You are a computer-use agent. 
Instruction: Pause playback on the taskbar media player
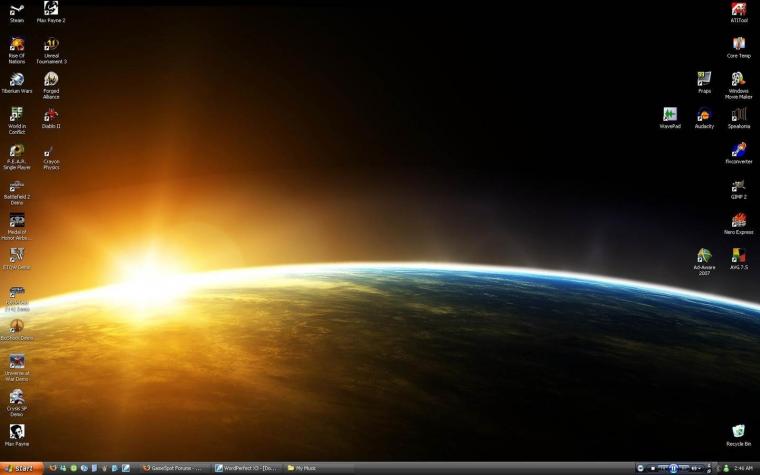coord(673,468)
